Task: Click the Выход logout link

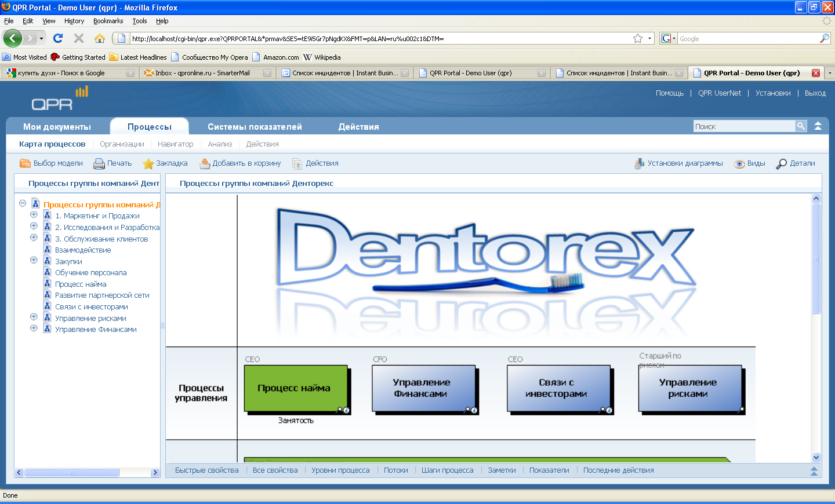Action: pos(815,93)
